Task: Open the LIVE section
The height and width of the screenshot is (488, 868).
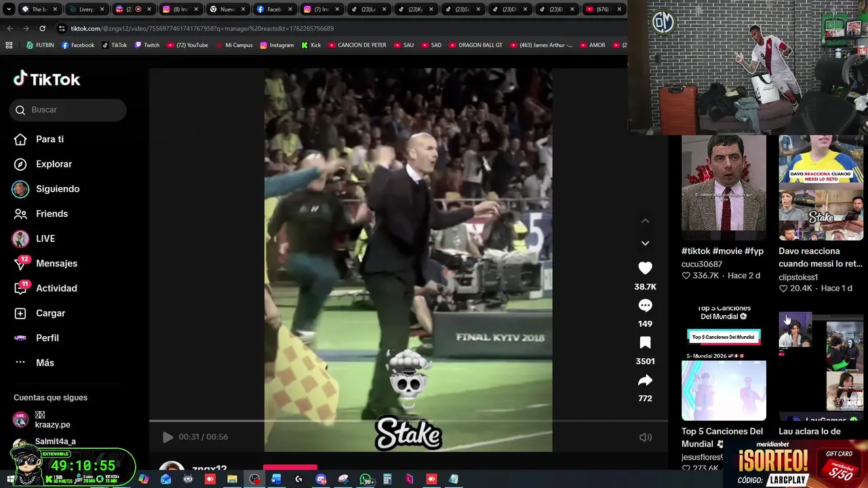Action: pos(34,239)
